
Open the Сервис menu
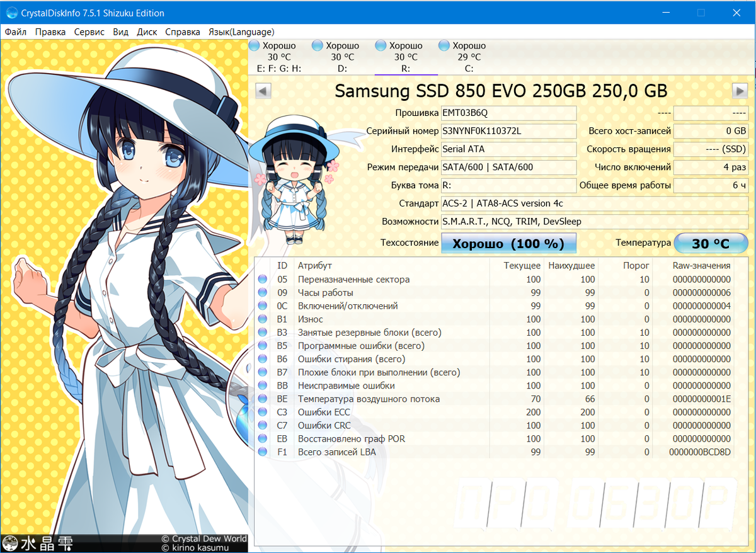pyautogui.click(x=89, y=32)
